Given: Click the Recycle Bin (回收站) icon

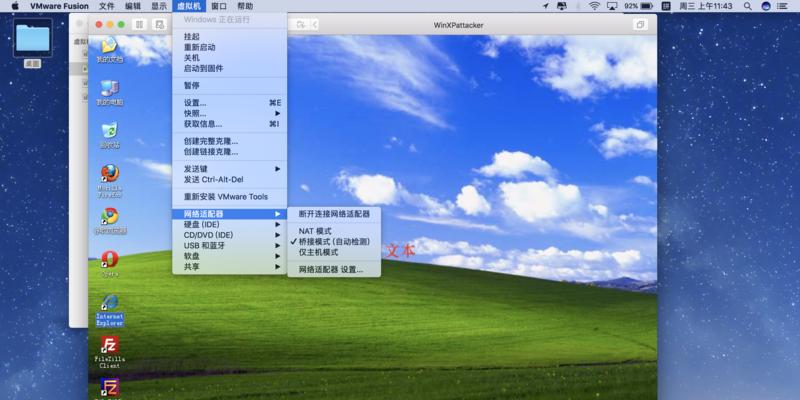Looking at the screenshot, I should tap(110, 131).
